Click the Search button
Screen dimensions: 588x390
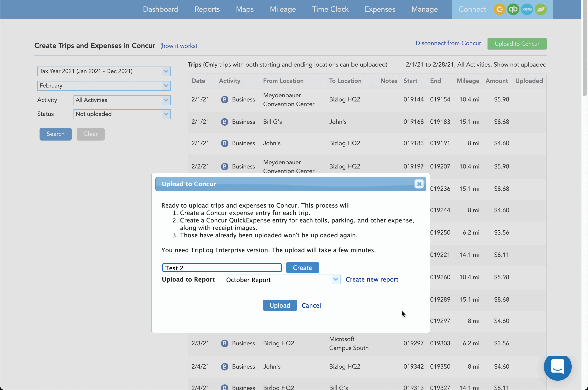55,134
